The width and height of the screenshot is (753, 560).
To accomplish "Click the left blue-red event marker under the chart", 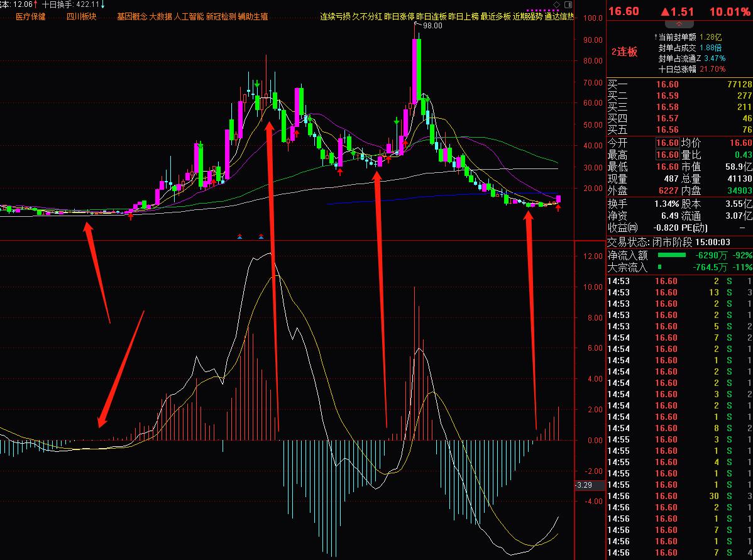I will pyautogui.click(x=239, y=236).
